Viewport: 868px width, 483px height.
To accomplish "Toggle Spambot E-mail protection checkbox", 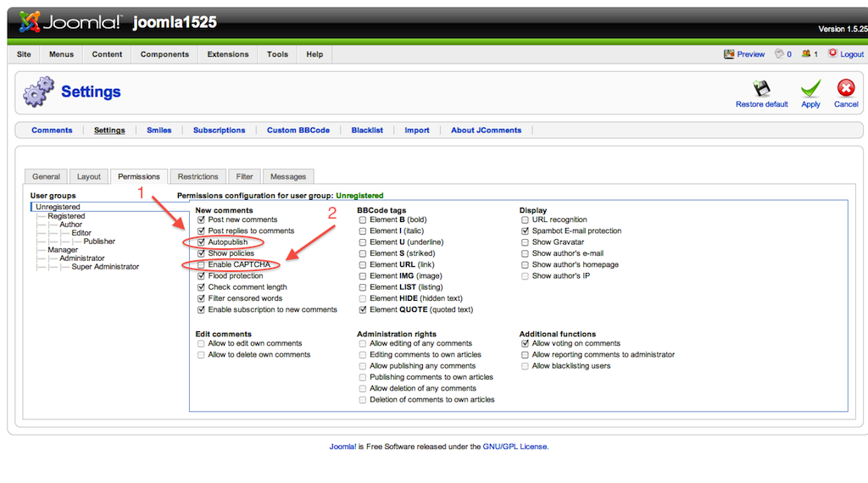I will coord(525,230).
